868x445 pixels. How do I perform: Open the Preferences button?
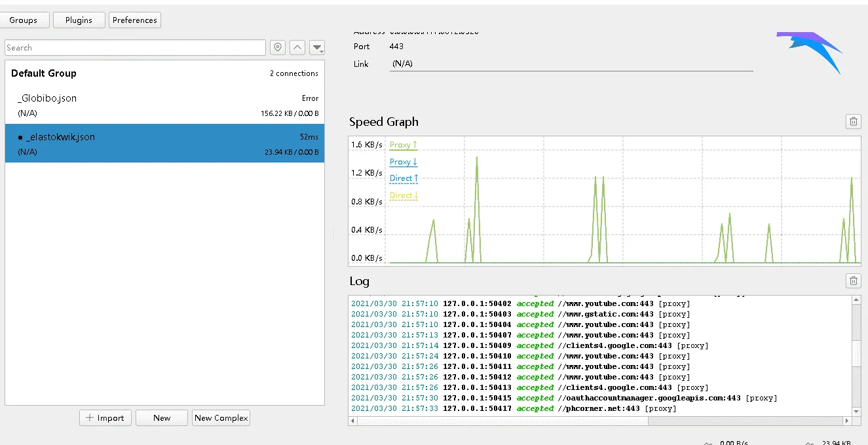coord(134,20)
